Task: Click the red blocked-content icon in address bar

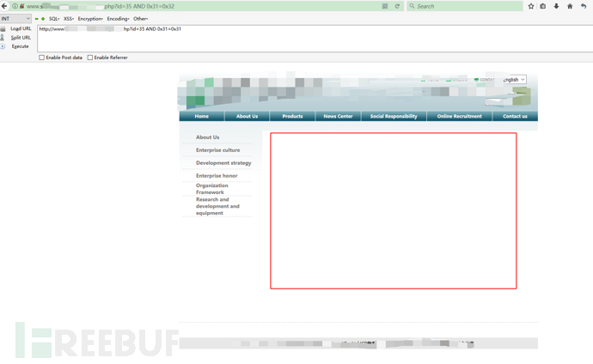Action: coord(22,6)
